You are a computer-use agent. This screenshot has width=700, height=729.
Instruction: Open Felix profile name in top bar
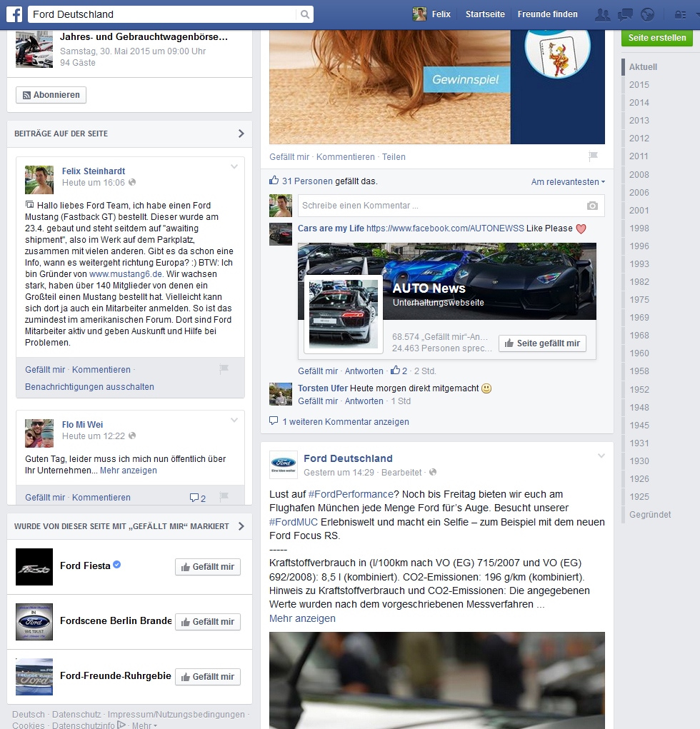click(x=441, y=14)
